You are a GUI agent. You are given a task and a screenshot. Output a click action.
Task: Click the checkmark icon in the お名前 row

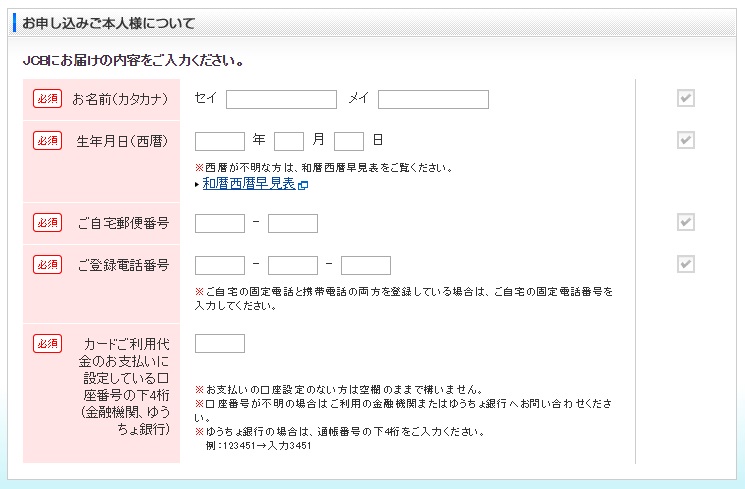pos(685,98)
